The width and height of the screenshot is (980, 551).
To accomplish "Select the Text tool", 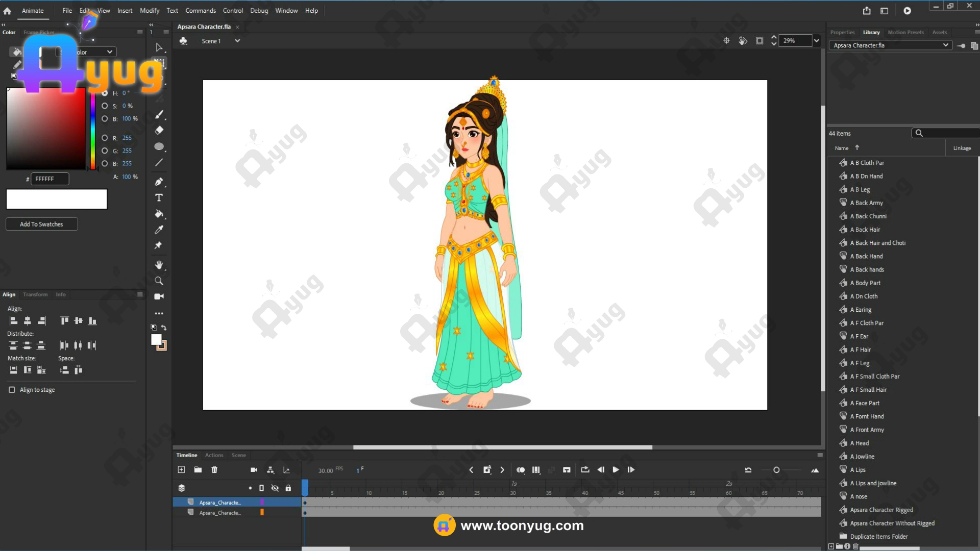I will point(159,198).
